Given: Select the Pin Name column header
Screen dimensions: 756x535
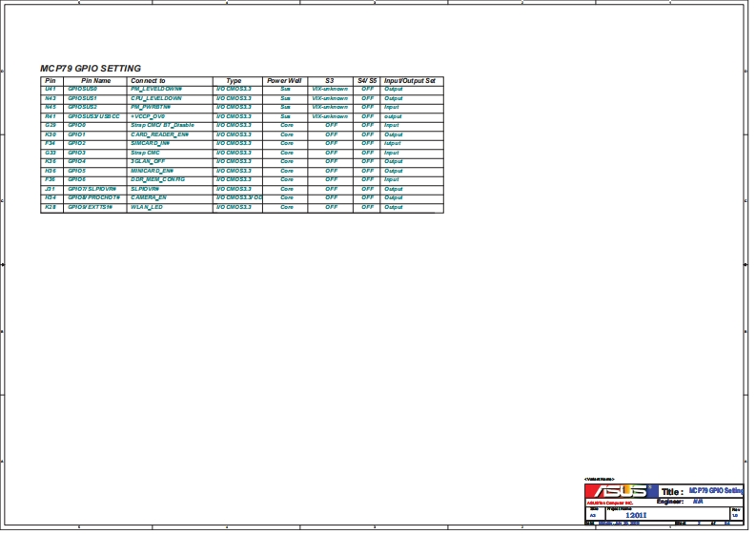Looking at the screenshot, I should pos(95,81).
